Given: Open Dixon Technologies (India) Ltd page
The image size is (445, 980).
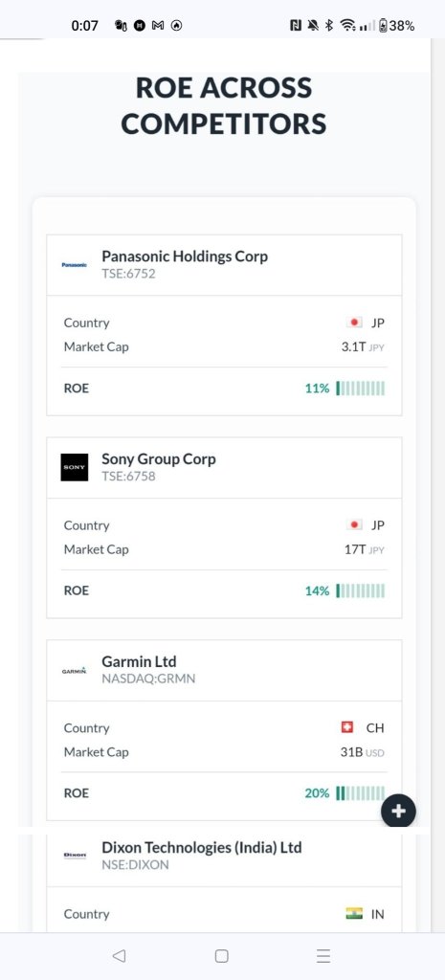Looking at the screenshot, I should pyautogui.click(x=202, y=848).
